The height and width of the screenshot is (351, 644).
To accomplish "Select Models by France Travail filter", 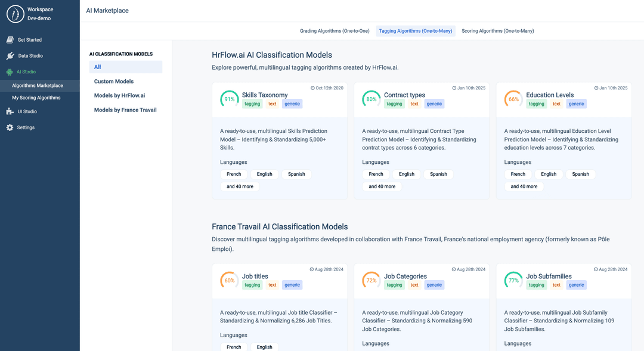I will tap(124, 110).
